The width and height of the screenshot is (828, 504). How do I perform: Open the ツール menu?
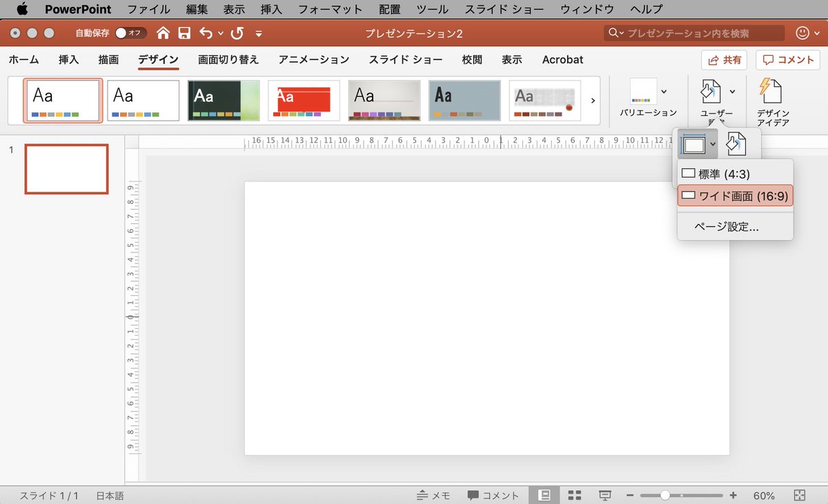pyautogui.click(x=432, y=10)
